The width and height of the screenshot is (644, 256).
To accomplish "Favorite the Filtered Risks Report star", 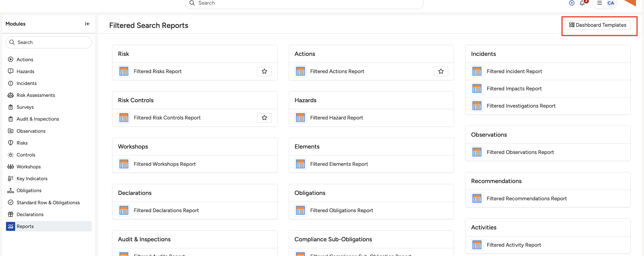I will 264,71.
